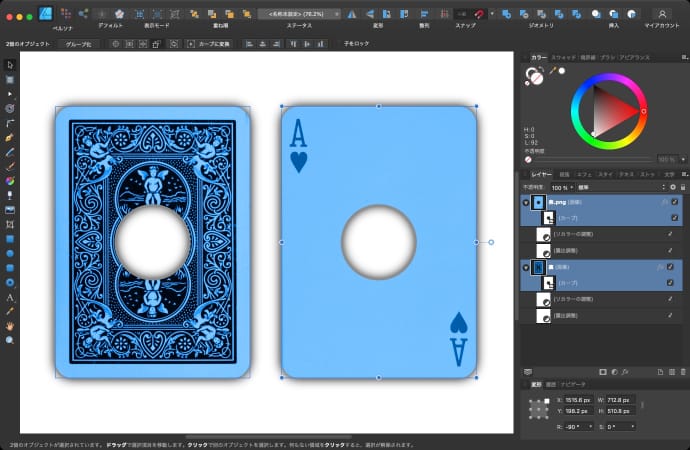
Task: Choose the Artistic Text tool
Action: tap(10, 298)
